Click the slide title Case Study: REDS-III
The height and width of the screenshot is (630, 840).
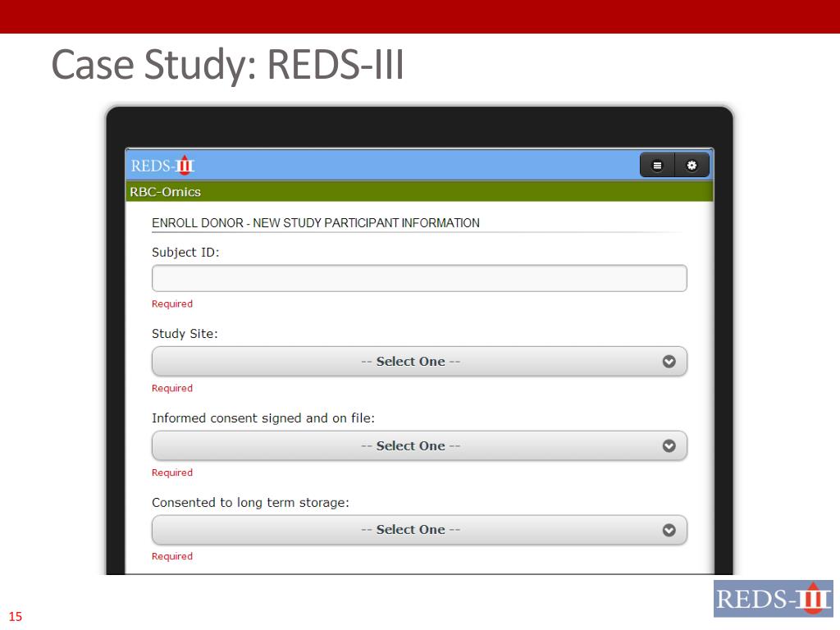click(x=228, y=64)
